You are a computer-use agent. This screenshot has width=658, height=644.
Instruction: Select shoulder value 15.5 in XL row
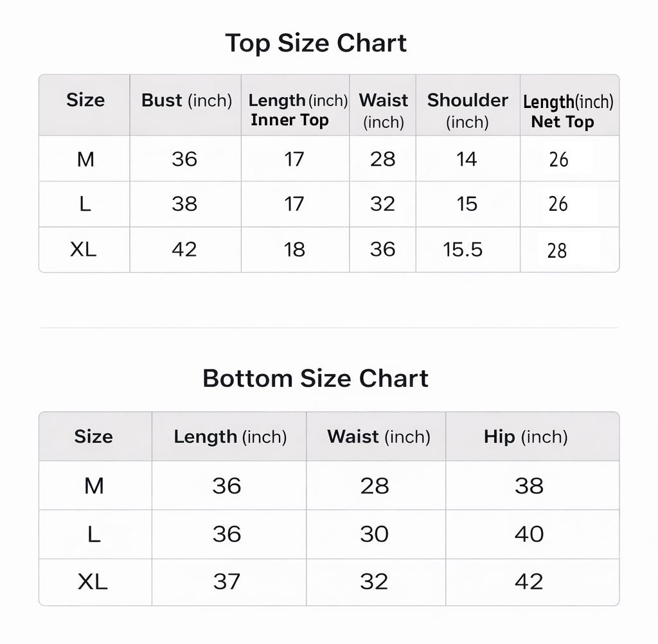point(463,249)
